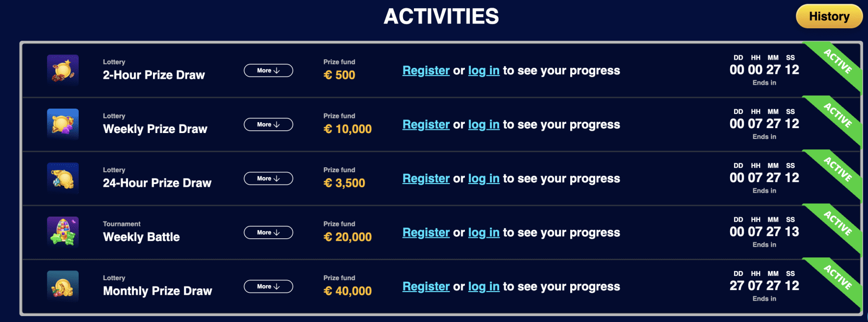868x322 pixels.
Task: Expand More details for 24-Hour Prize Draw
Action: [x=268, y=178]
